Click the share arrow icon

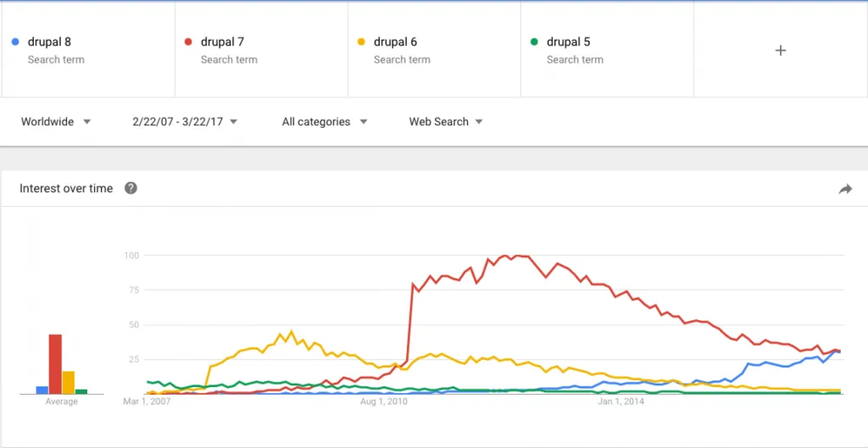click(x=845, y=189)
